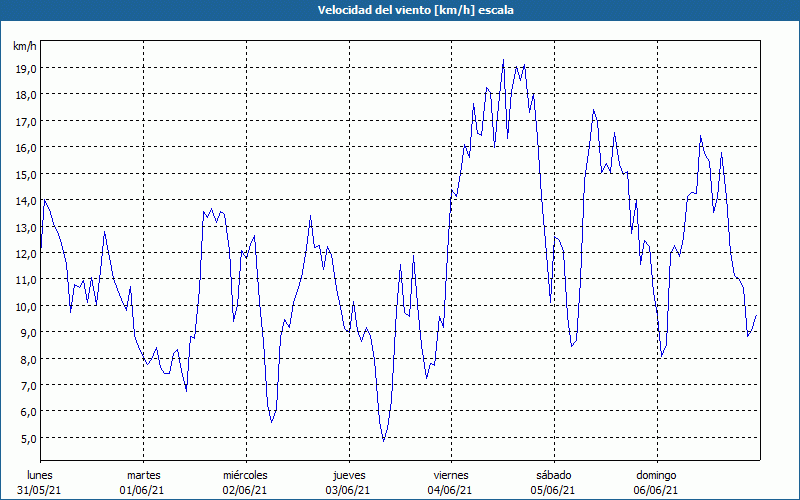Click the '19,0' y-axis value
800x500 pixels.
coord(26,68)
